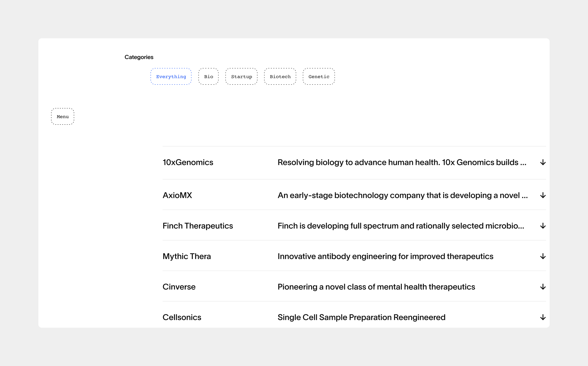Image resolution: width=588 pixels, height=366 pixels.
Task: Open the 10xGenomics company name
Action: click(x=188, y=162)
